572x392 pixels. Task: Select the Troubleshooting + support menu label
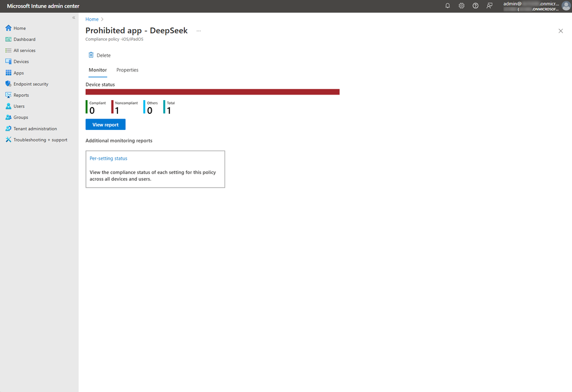41,140
